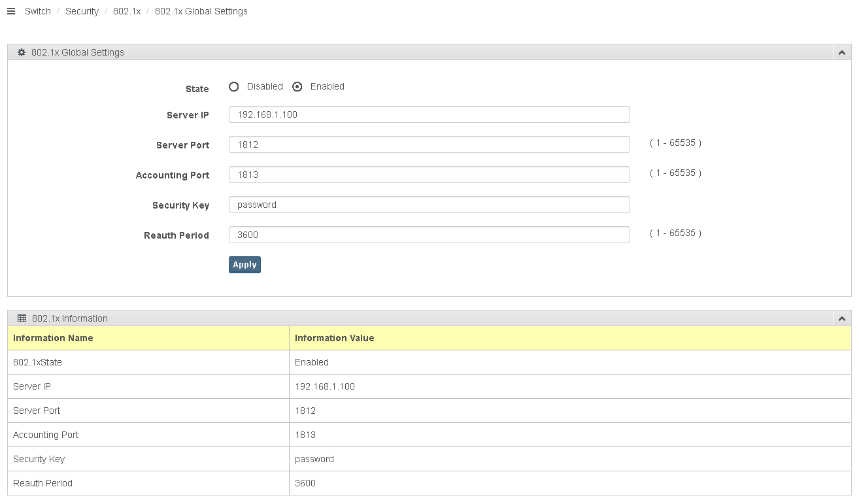Viewport: 859px width, 504px height.
Task: Click the gear icon in 802.1x Global Settings header
Action: tap(22, 52)
